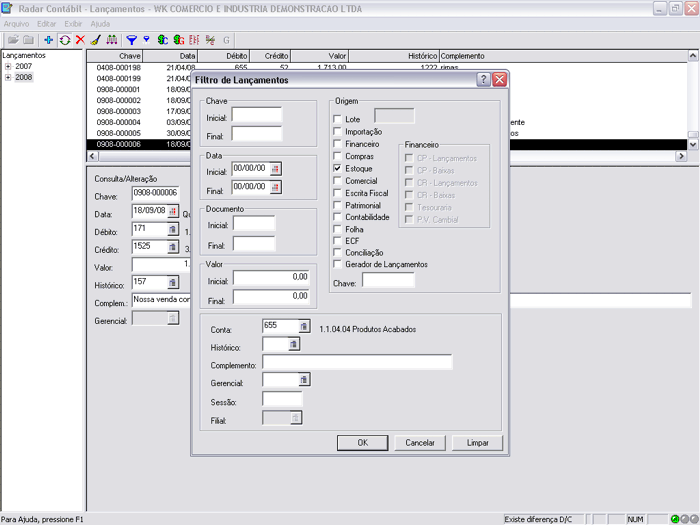Click the Limpar button

pyautogui.click(x=477, y=442)
